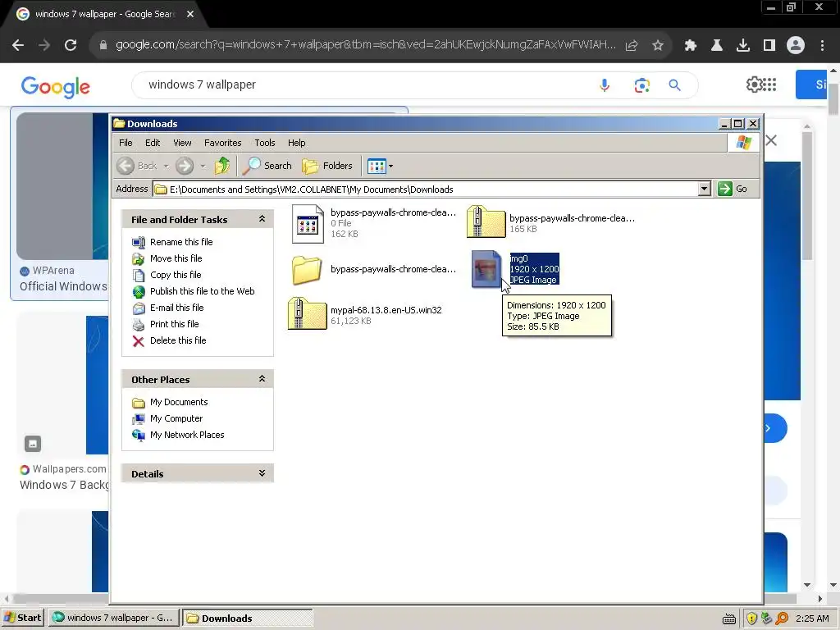This screenshot has height=630, width=840.
Task: Open Google quick settings gear
Action: click(754, 84)
